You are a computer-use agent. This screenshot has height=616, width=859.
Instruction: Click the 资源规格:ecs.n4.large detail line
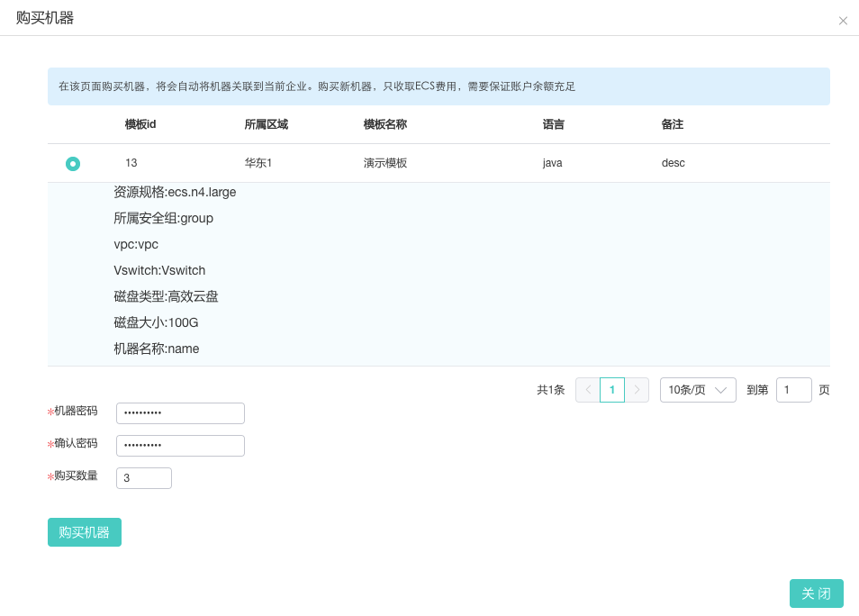pyautogui.click(x=175, y=192)
